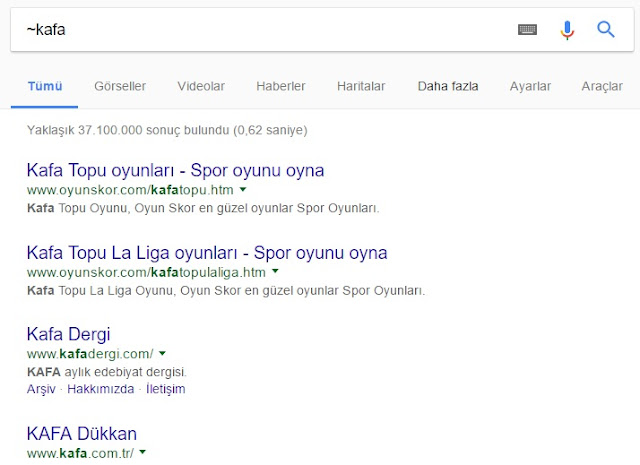This screenshot has height=465, width=640.
Task: Open the Arşiv sitelink
Action: (x=41, y=389)
